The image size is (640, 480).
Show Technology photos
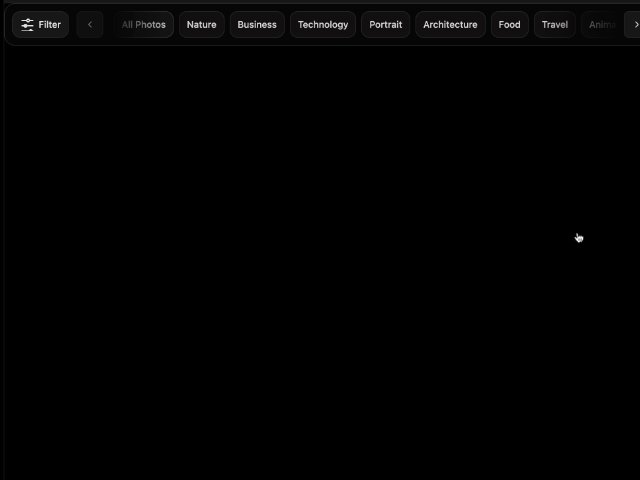click(322, 25)
